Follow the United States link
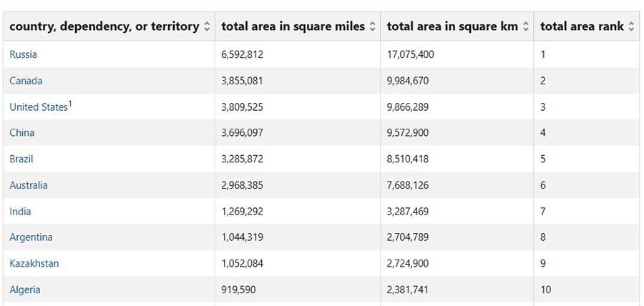Image resolution: width=644 pixels, height=306 pixels. [x=38, y=107]
